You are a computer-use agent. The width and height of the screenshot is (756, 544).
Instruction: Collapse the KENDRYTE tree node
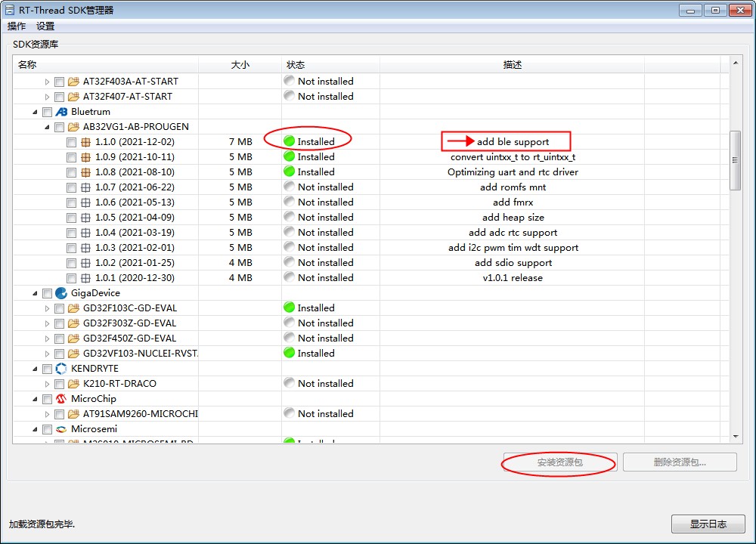click(x=35, y=369)
